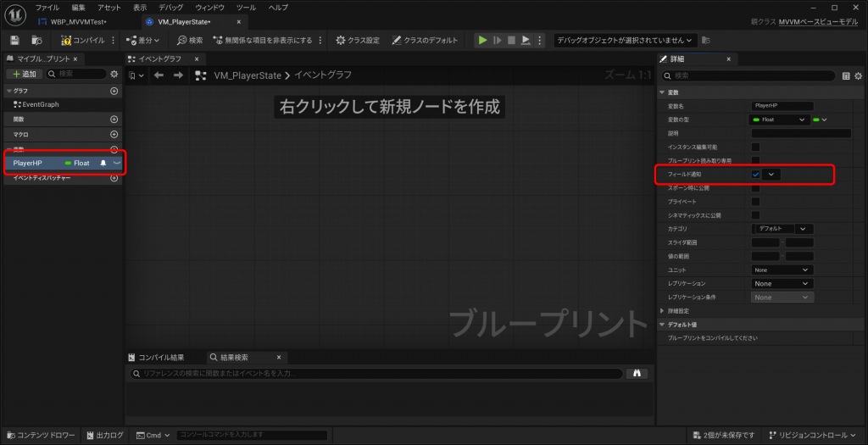868x445 pixels.
Task: Click the bell icon next to PlayerHP
Action: 103,163
